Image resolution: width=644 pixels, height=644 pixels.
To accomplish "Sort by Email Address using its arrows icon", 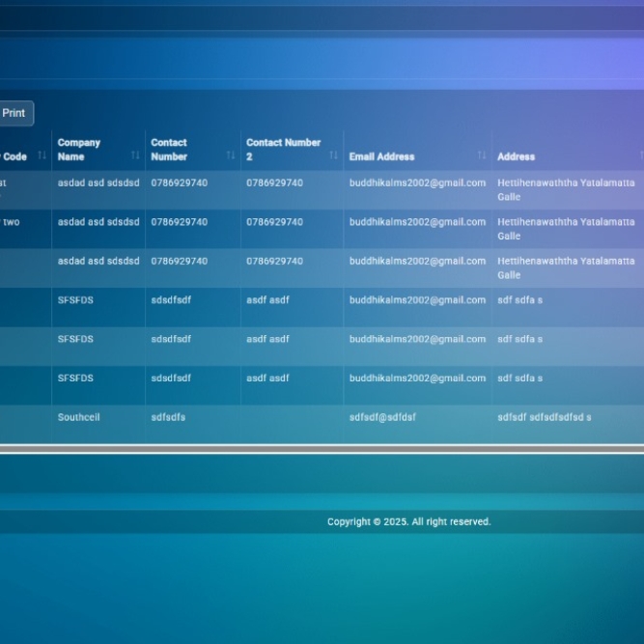I will 481,155.
